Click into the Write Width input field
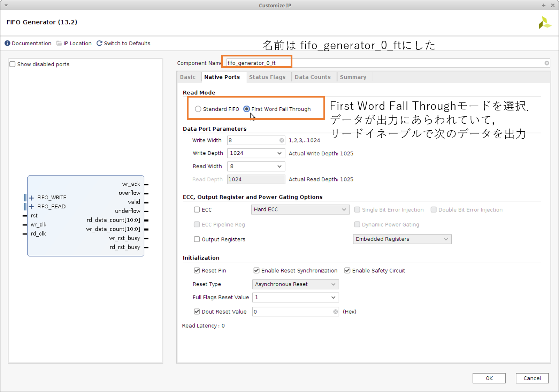 click(x=253, y=140)
